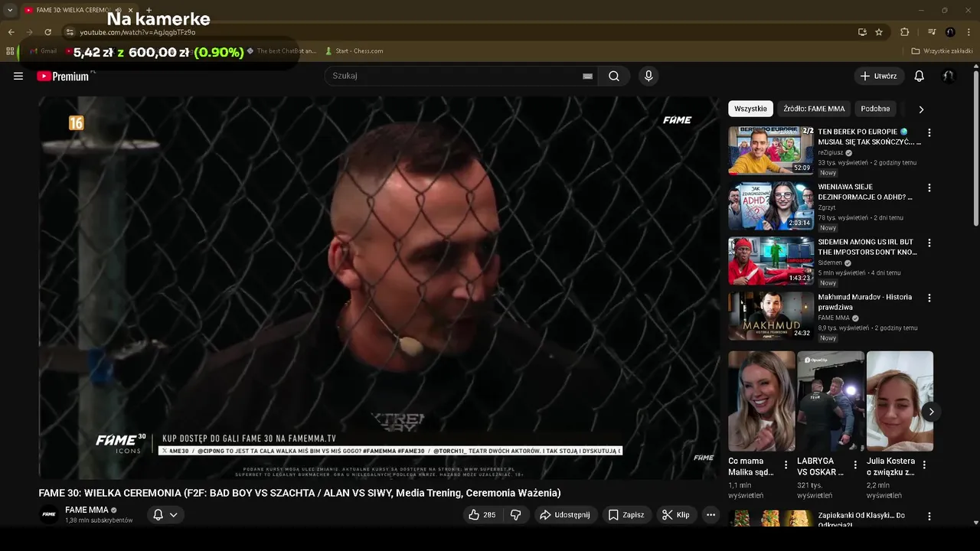980x551 pixels.
Task: Click the reZigiusz channel name
Action: [830, 153]
